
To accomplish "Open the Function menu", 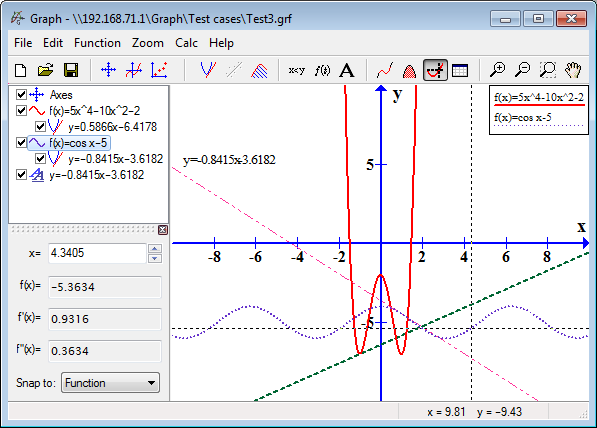I will click(97, 43).
